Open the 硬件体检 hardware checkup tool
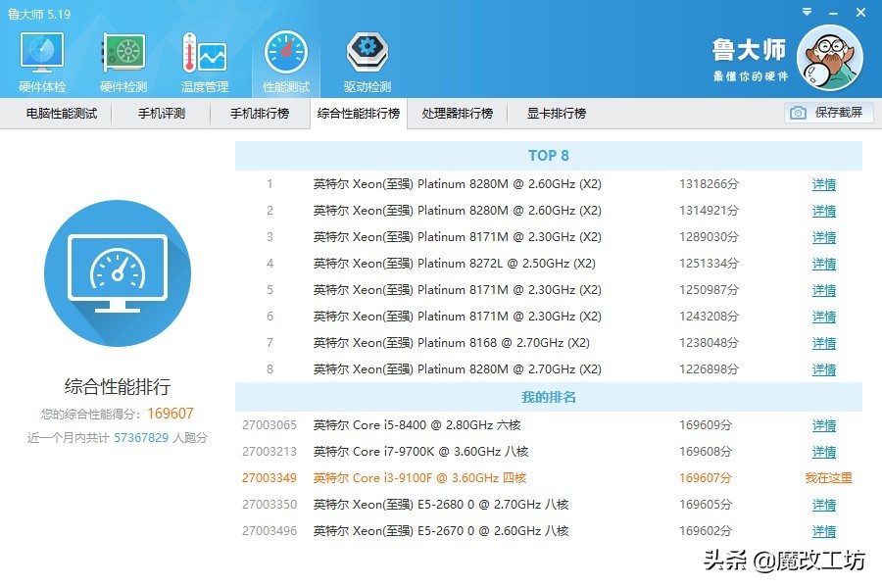The height and width of the screenshot is (588, 882). coord(41,59)
